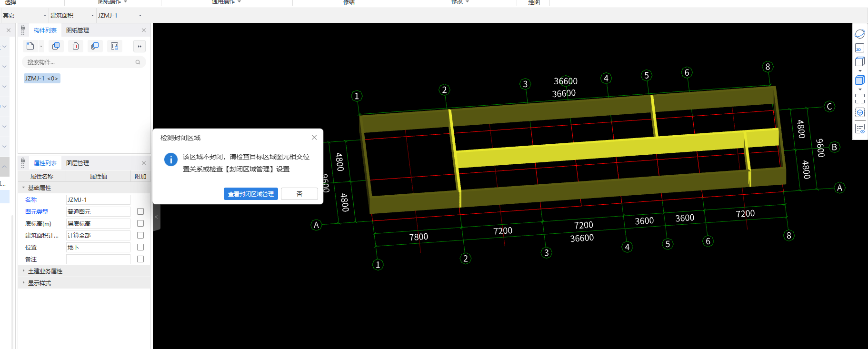Close the far-left navigation panel
The image size is (868, 349).
click(x=9, y=30)
